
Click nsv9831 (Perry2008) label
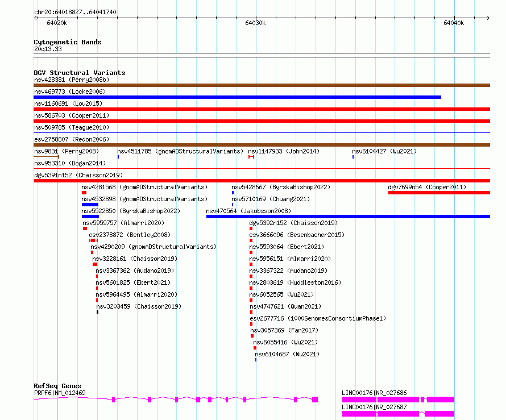(67, 151)
